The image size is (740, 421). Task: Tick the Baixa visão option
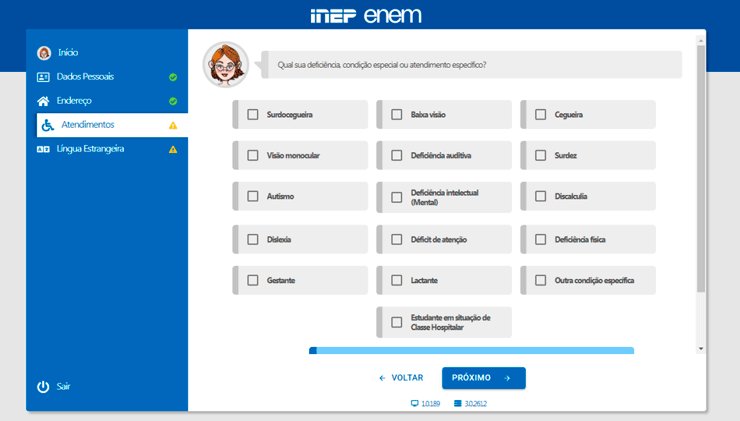tap(397, 115)
